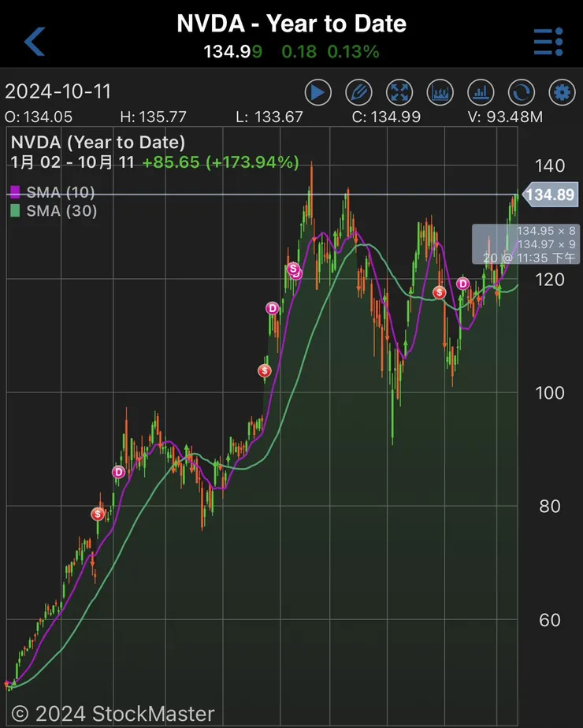This screenshot has width=583, height=728.
Task: Start chart replay with the play button
Action: click(x=318, y=92)
